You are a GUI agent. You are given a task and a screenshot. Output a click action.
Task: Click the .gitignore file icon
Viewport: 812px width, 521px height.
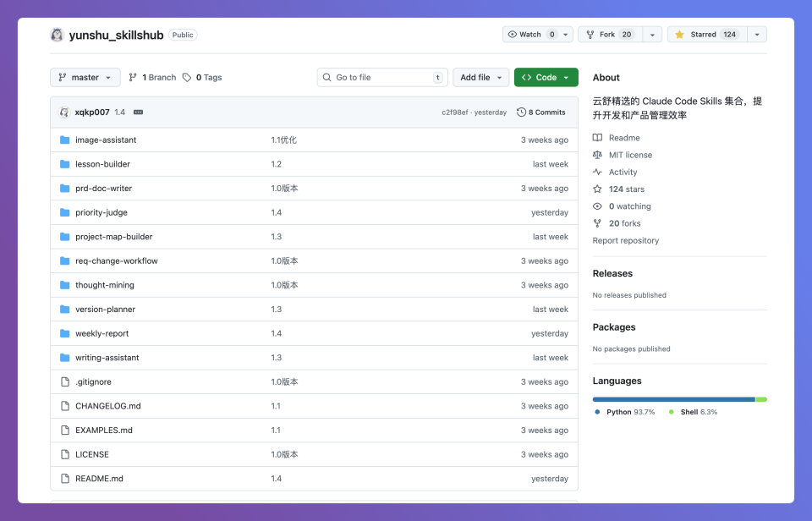[x=65, y=381]
